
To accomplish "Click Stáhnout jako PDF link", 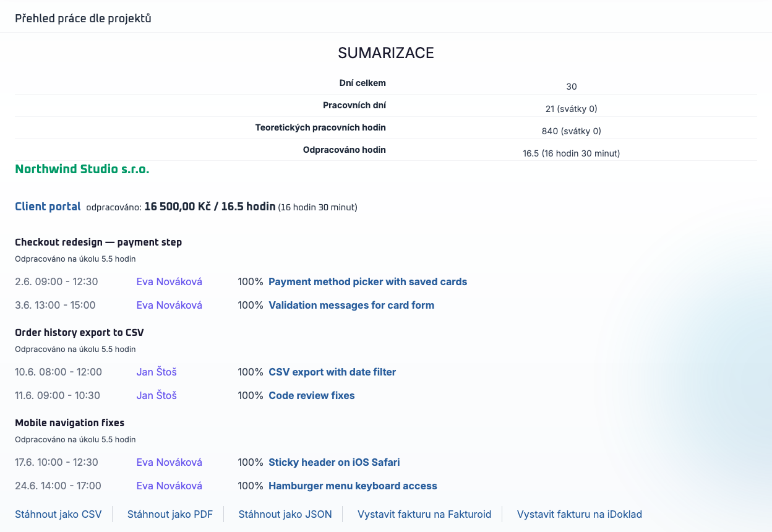I will [170, 514].
